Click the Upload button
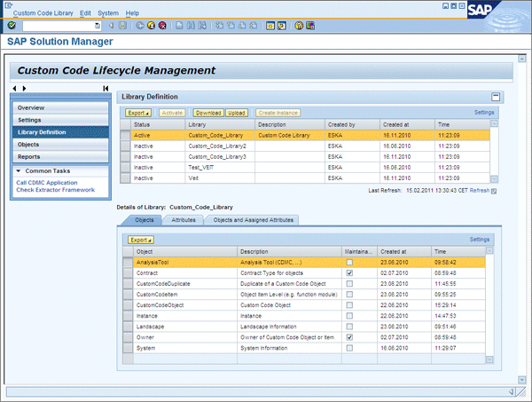The width and height of the screenshot is (532, 402). 237,113
